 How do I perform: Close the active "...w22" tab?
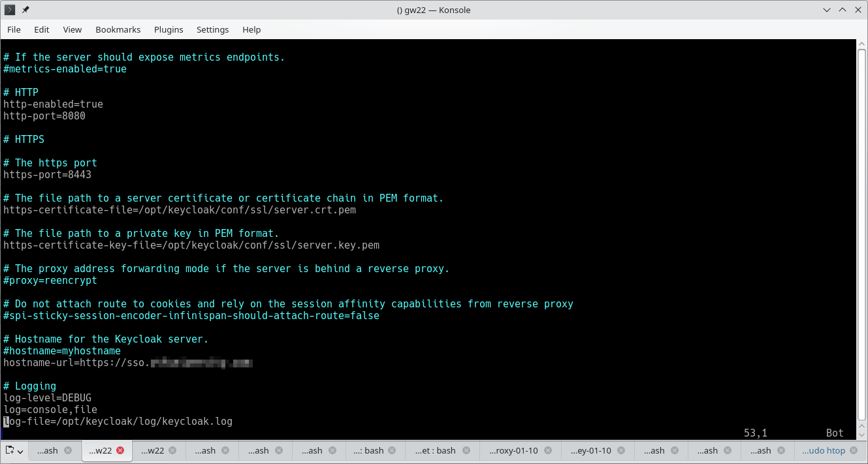click(121, 450)
